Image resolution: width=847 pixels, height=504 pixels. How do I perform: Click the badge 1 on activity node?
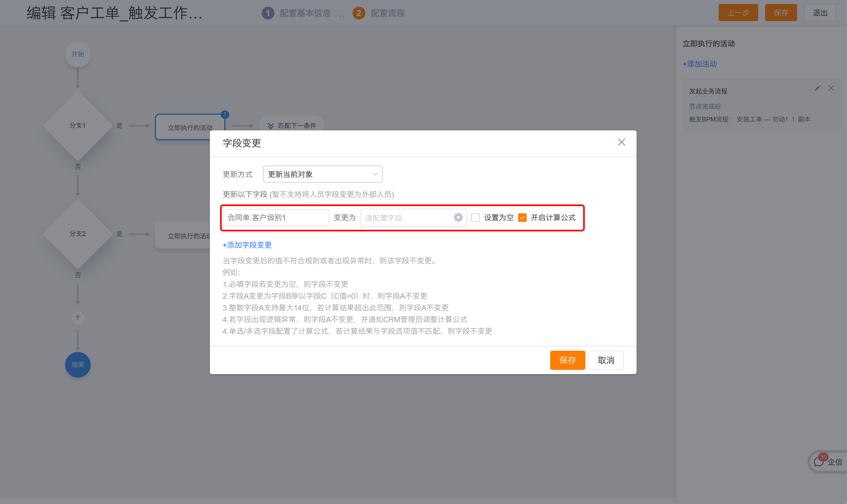[225, 114]
